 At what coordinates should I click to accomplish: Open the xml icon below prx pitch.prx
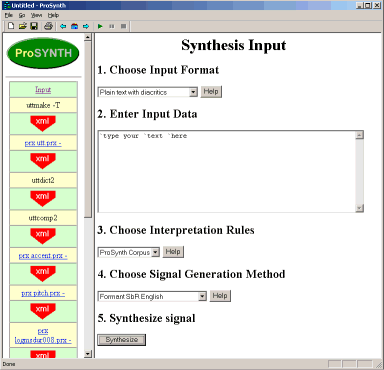coord(43,311)
